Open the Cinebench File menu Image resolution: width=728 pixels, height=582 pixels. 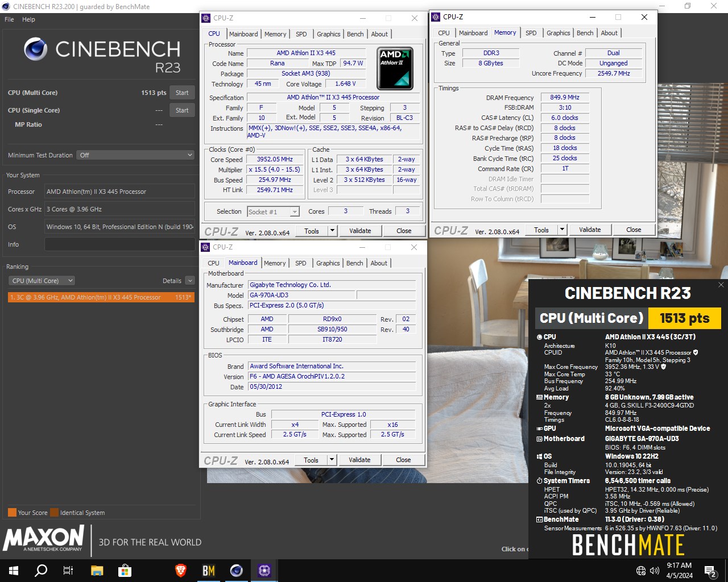(9, 19)
